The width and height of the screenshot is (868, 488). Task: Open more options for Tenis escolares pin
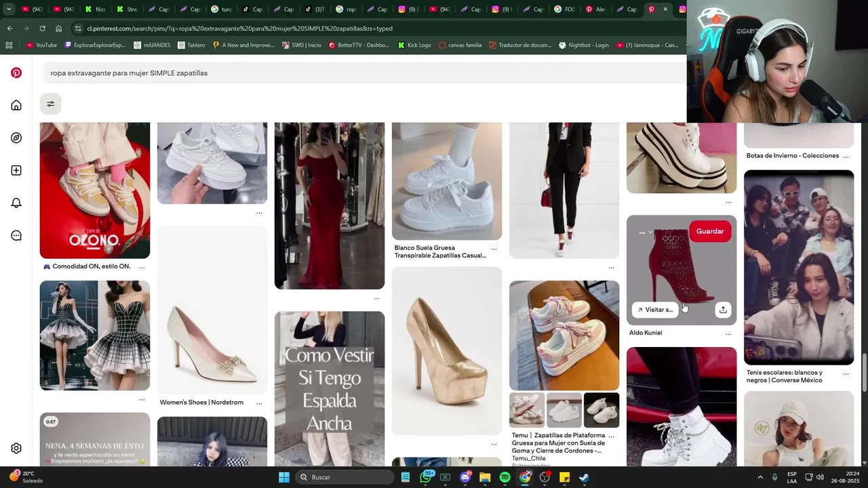coord(846,373)
